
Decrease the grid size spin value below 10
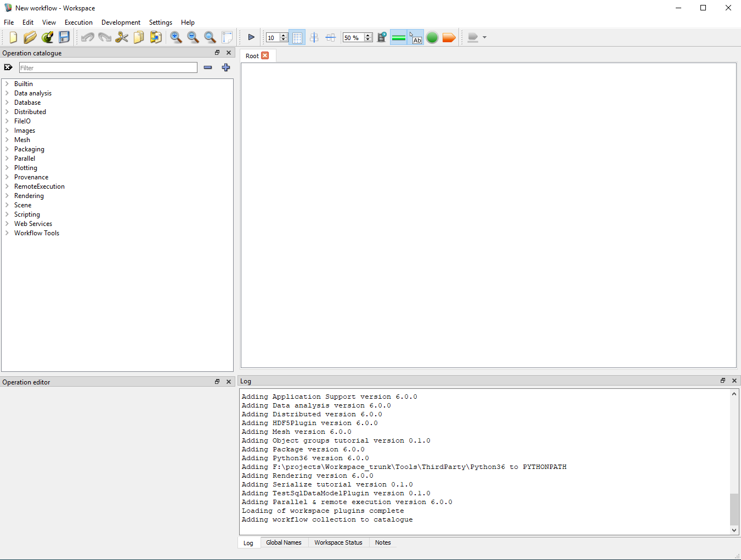284,39
